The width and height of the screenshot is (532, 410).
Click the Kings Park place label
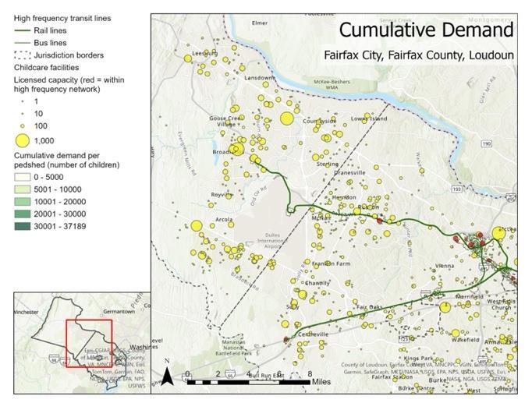(418, 358)
